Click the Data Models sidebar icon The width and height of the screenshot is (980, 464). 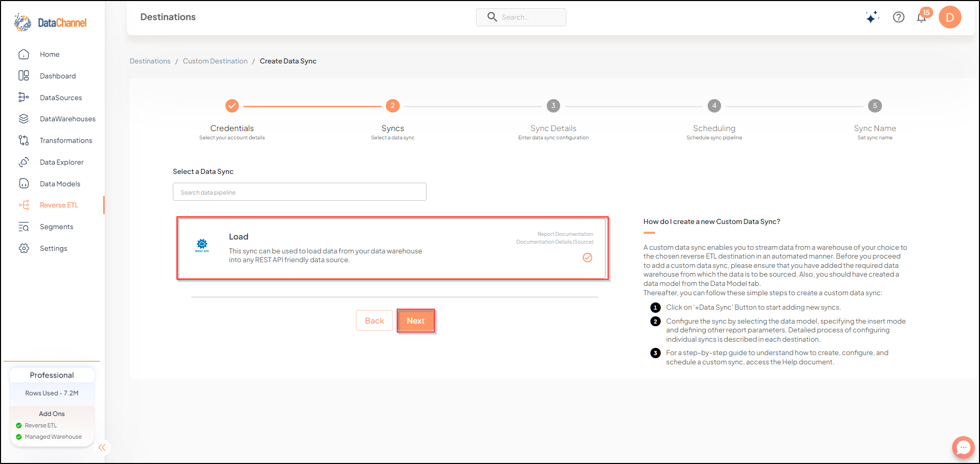pos(24,184)
